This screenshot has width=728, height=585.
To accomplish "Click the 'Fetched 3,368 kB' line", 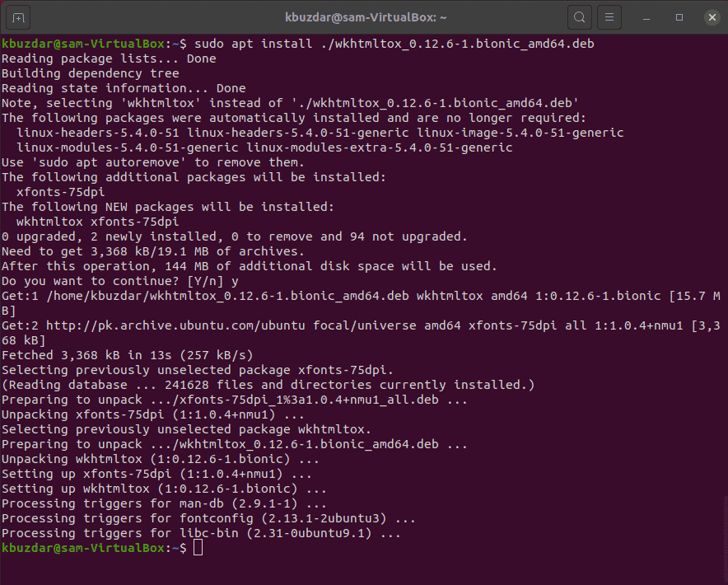I will click(127, 355).
